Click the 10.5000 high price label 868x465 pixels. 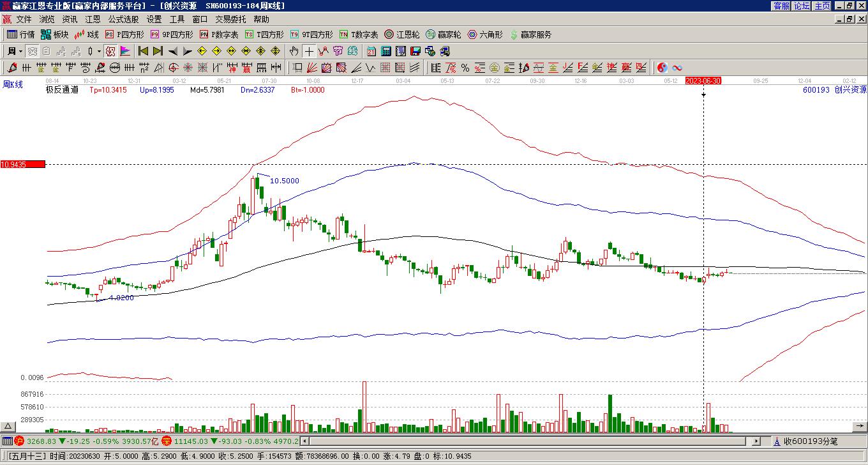click(285, 181)
